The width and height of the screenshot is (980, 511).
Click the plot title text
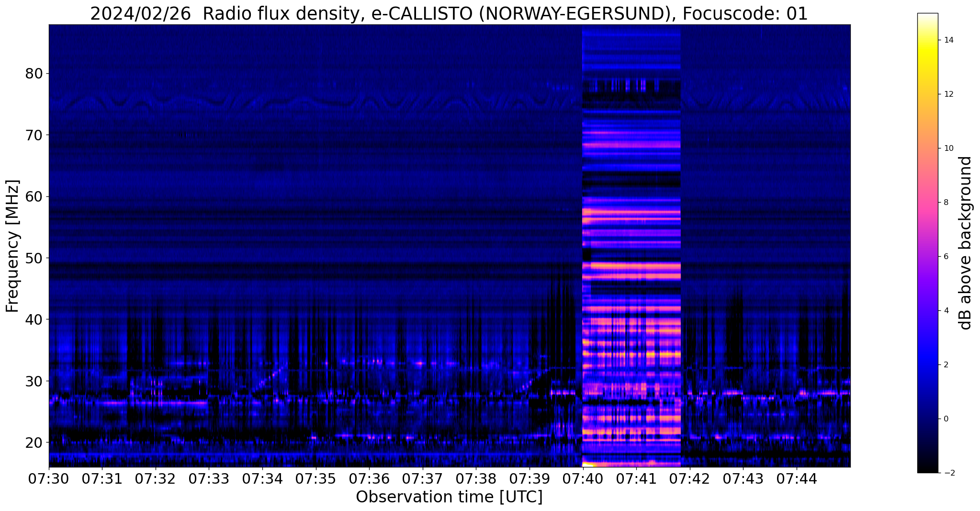click(449, 13)
